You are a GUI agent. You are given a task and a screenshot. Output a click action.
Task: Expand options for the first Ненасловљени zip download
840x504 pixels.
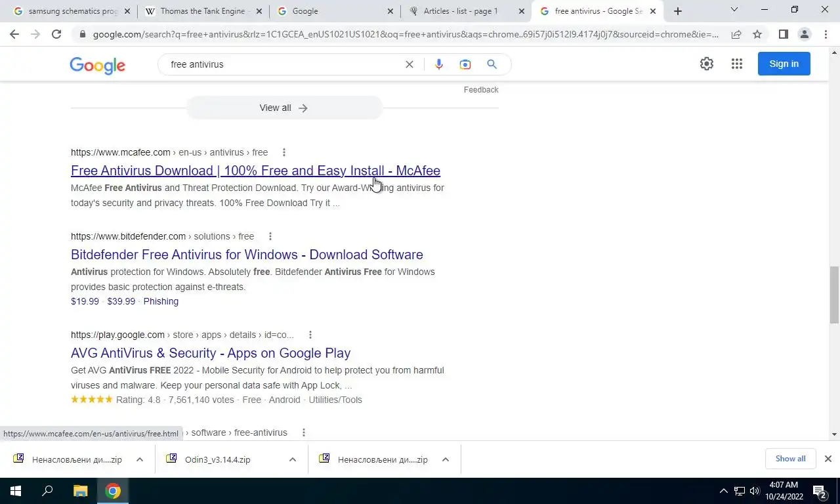tap(139, 459)
